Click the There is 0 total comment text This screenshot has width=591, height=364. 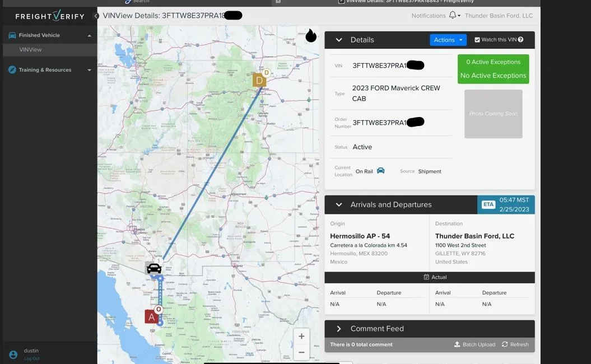click(361, 344)
